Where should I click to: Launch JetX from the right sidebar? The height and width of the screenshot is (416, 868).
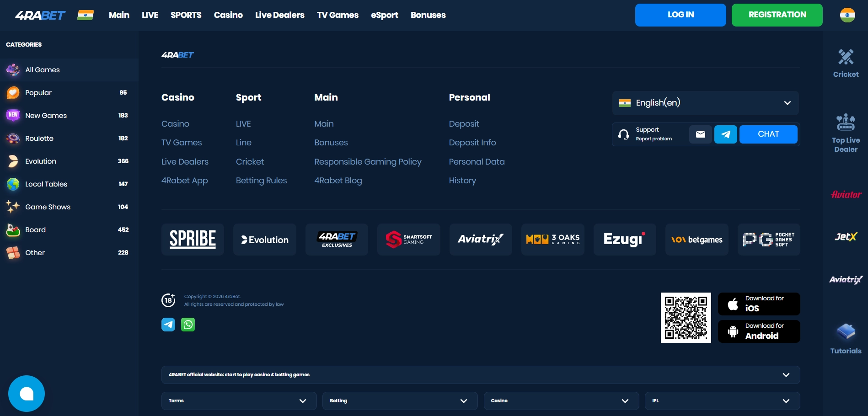point(846,237)
